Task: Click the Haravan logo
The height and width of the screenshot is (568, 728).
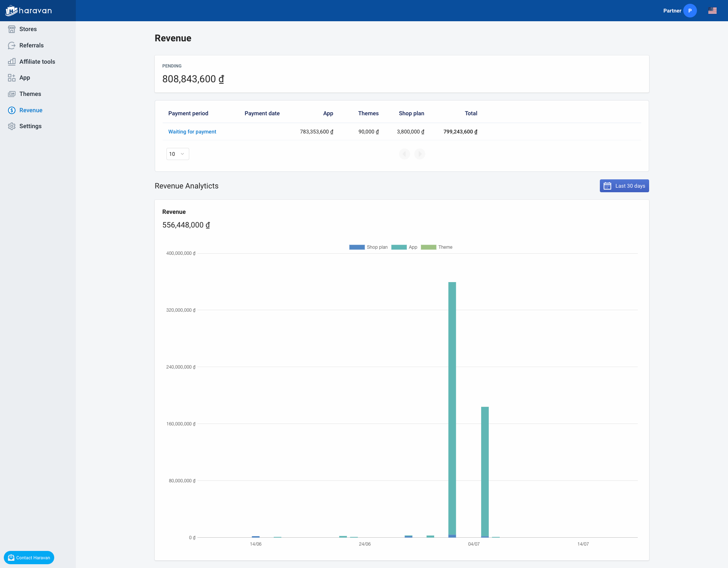Action: coord(29,11)
